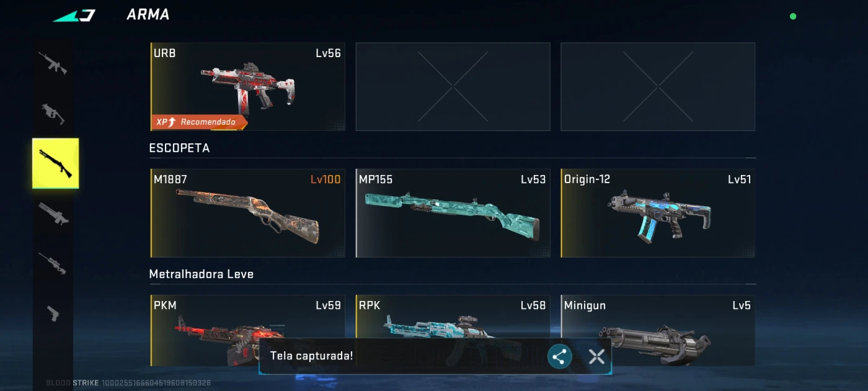Go back using the top-left arrow logo
The height and width of the screenshot is (391, 868).
tap(74, 16)
